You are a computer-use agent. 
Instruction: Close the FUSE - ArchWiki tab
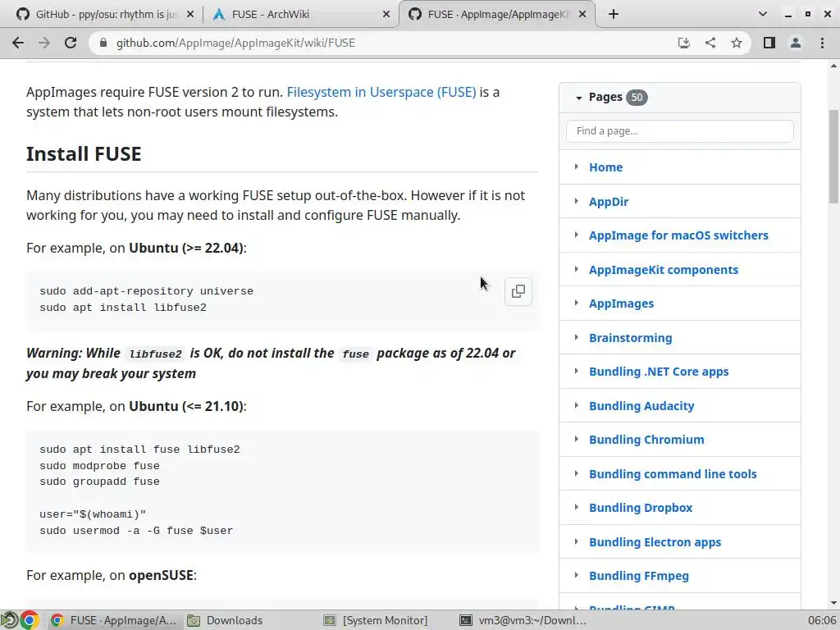(386, 15)
